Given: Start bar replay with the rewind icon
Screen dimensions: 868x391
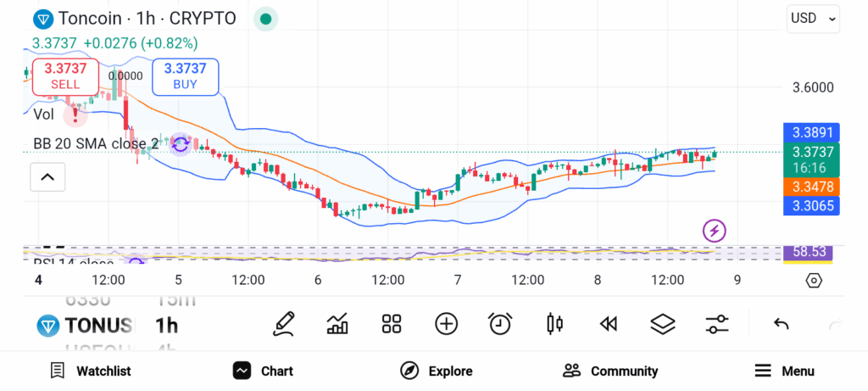Looking at the screenshot, I should pyautogui.click(x=608, y=323).
